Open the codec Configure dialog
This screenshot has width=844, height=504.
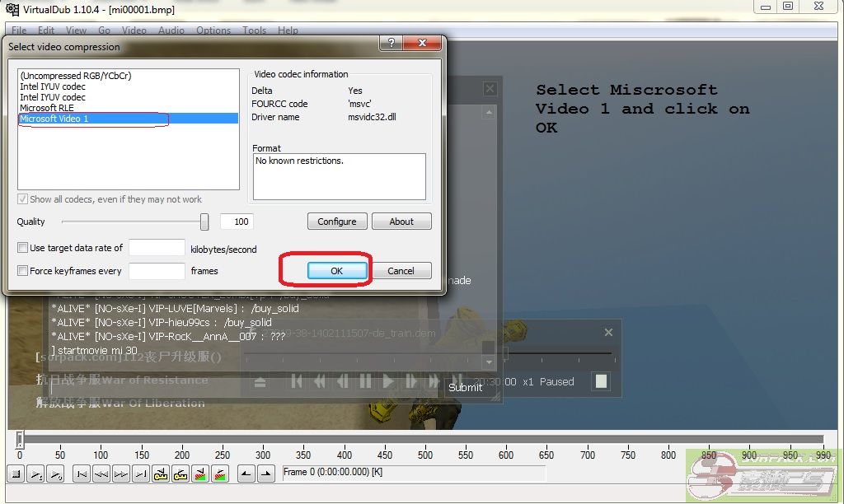337,222
